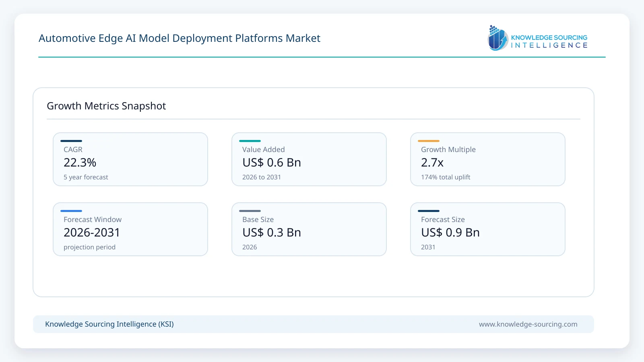This screenshot has width=644, height=362.
Task: Click the '5 year forecast' caption
Action: [86, 177]
